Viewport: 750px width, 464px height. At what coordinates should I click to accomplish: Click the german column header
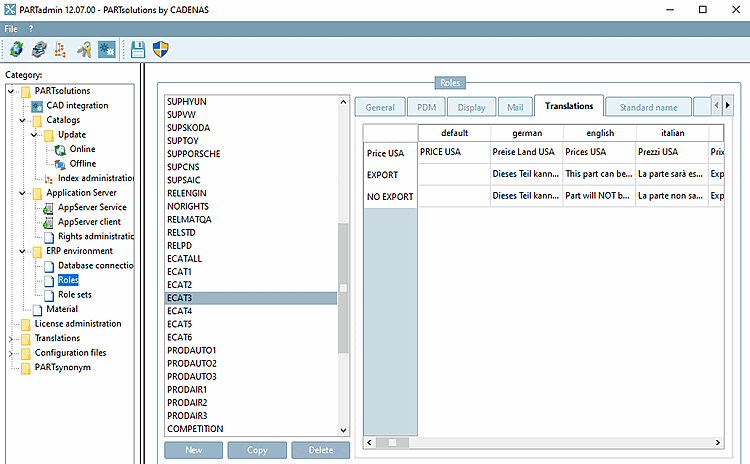(x=527, y=133)
